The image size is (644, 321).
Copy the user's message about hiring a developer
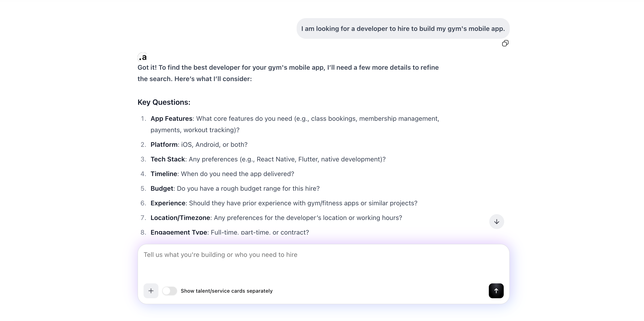click(505, 43)
